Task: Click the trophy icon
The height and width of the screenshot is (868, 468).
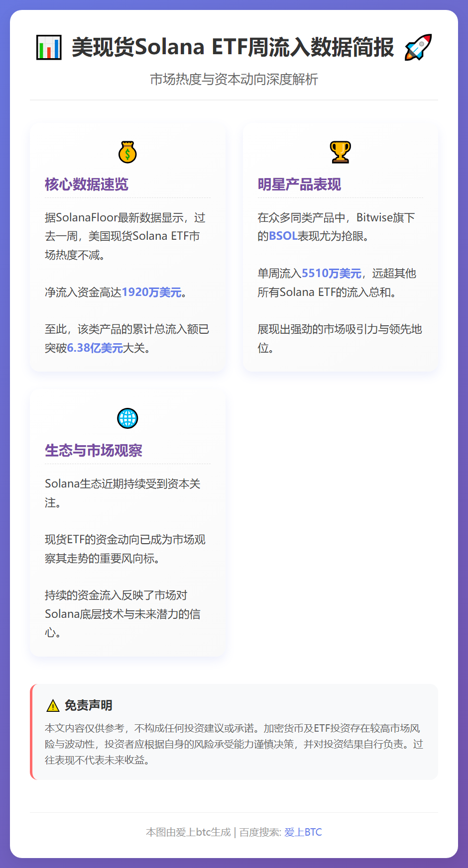Action: (341, 152)
